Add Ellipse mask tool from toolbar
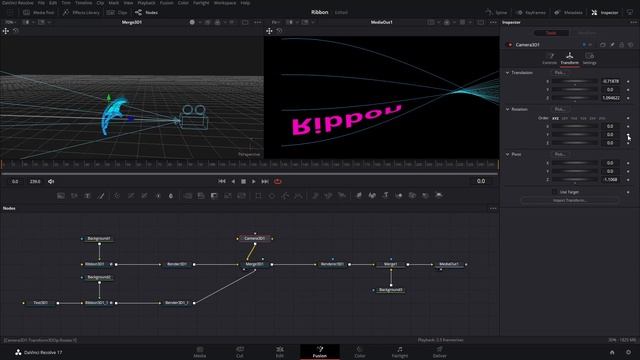The image size is (640, 360). 271,196
